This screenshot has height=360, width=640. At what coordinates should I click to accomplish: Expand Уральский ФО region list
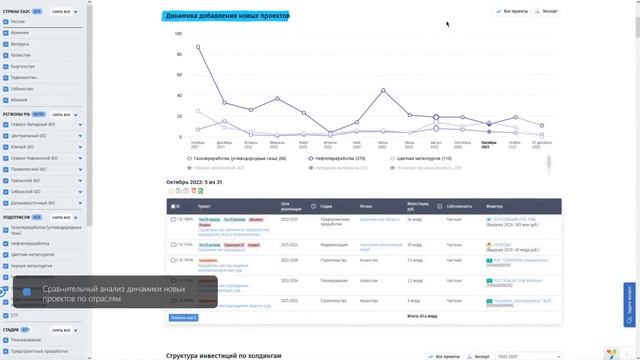coord(80,181)
